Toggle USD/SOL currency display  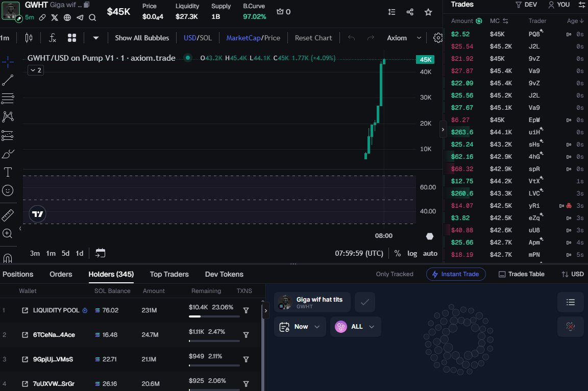(198, 38)
